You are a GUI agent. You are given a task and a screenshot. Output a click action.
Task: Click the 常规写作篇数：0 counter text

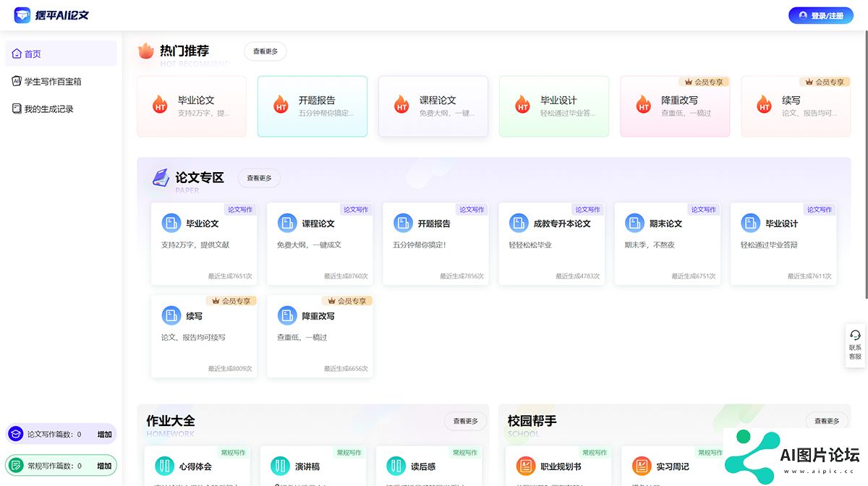[54, 466]
